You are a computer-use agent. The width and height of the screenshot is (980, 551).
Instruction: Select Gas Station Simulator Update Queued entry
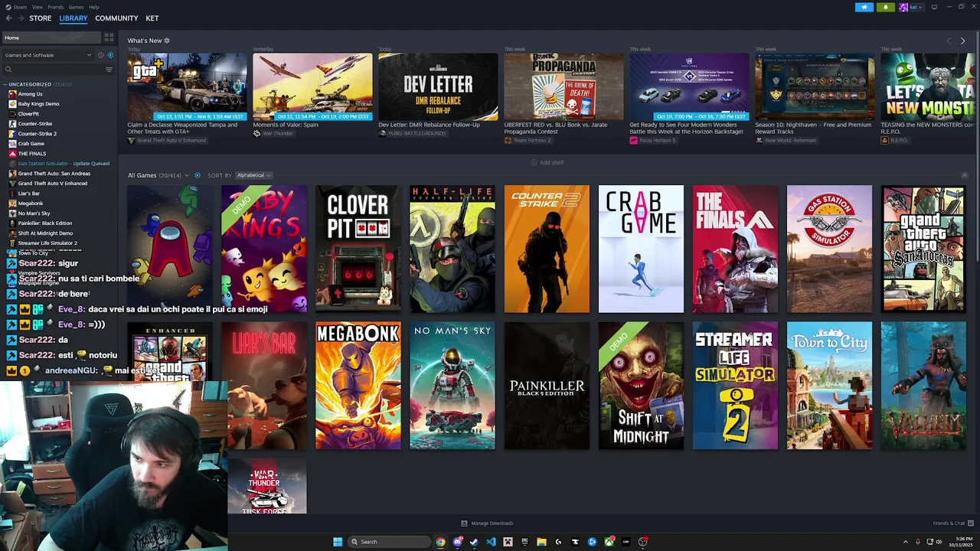tap(59, 164)
